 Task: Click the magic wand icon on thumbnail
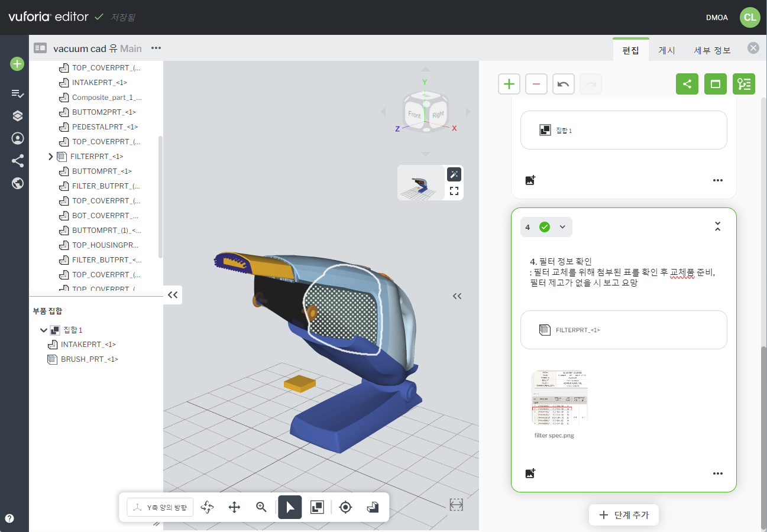[x=454, y=174]
